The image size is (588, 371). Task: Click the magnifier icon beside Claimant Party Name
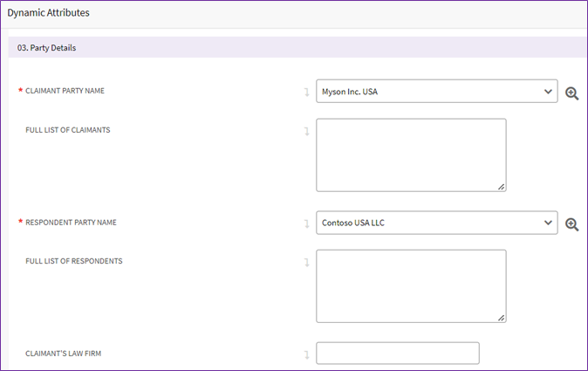pyautogui.click(x=572, y=93)
